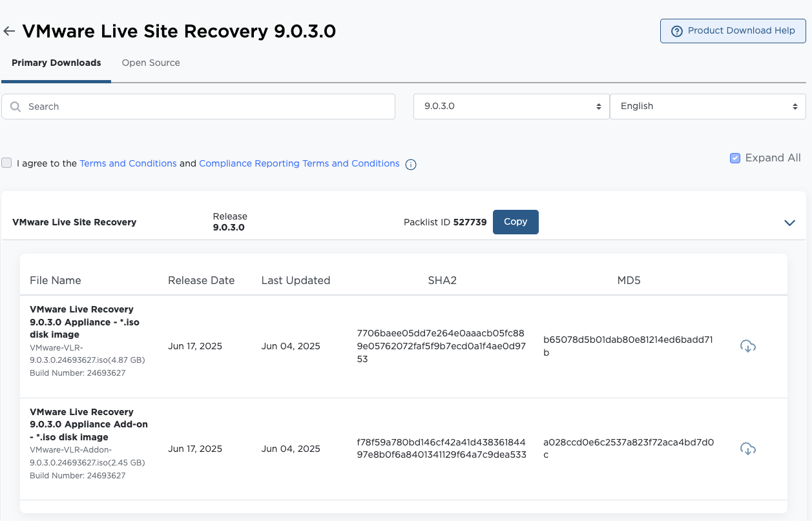Open Compliance Reporting Terms and Conditions link

[299, 164]
